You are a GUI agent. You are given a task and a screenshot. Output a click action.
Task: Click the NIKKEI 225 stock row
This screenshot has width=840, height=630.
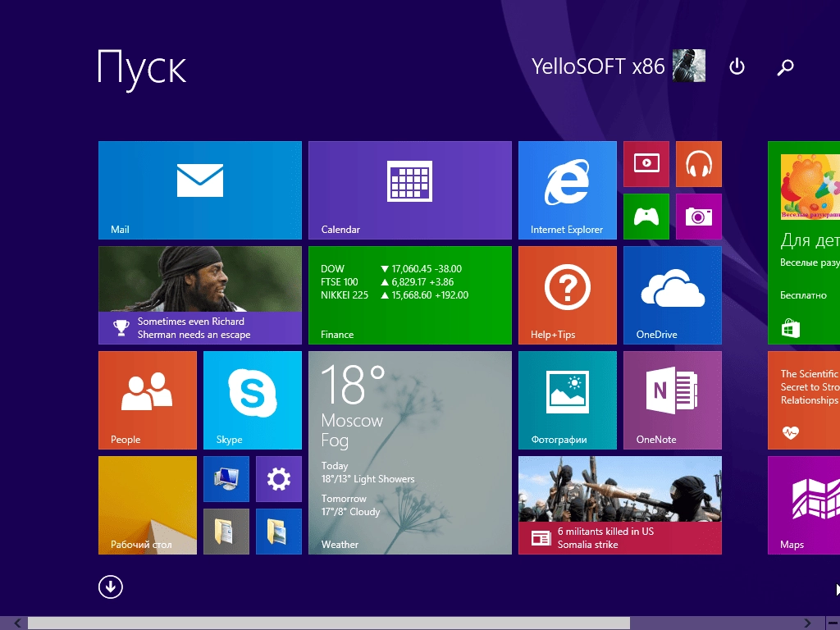pos(395,295)
